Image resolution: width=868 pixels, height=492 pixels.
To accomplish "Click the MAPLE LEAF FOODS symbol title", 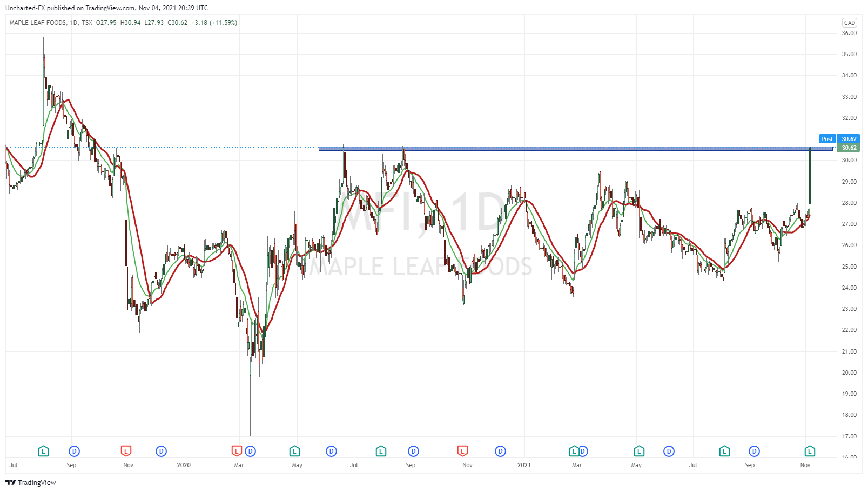I will point(38,23).
